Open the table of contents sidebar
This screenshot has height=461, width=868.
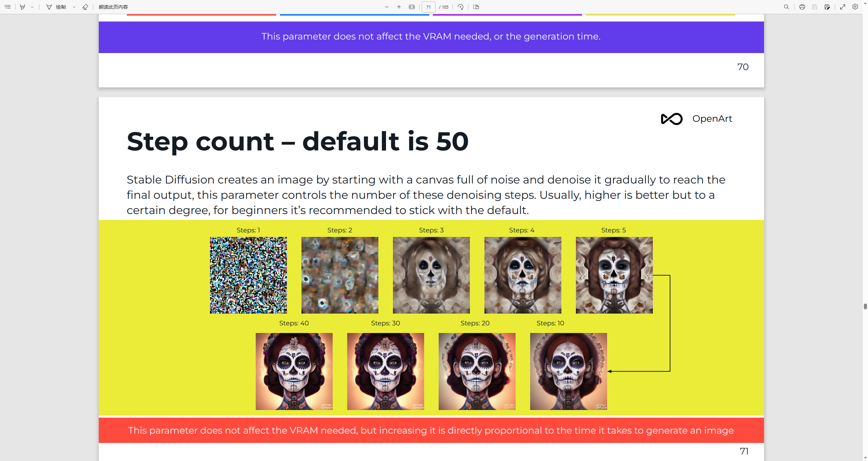click(x=8, y=7)
